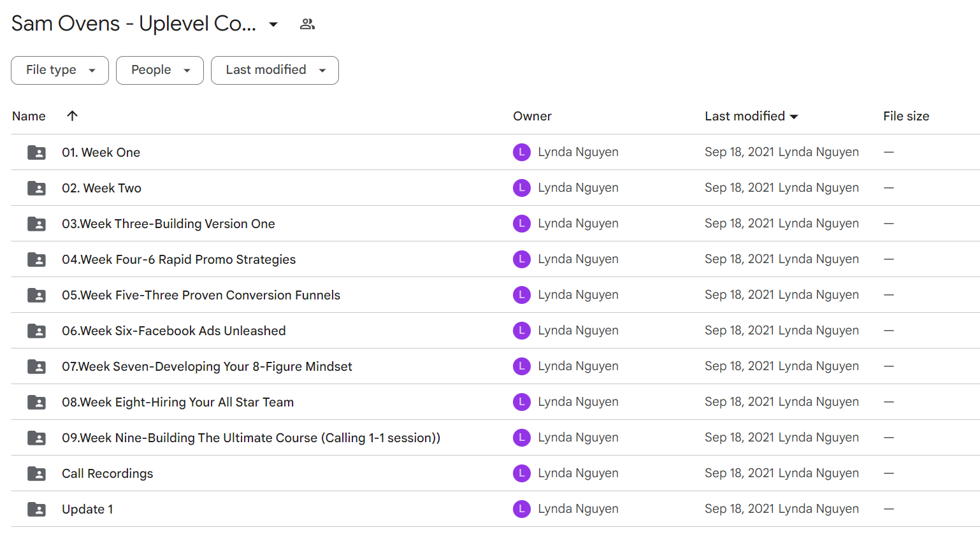Click the 01. Week One shared folder icon
Viewport: 980px width, 539px height.
coord(36,152)
